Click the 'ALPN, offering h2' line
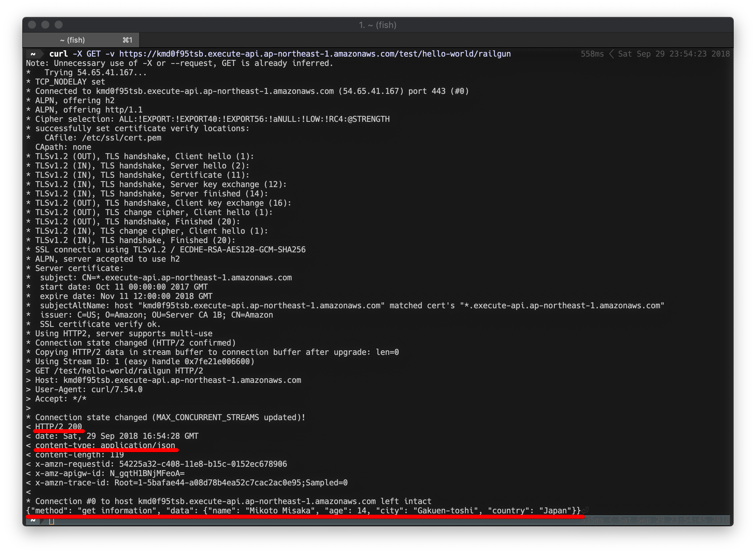Viewport: 756px width, 554px height. 70,101
